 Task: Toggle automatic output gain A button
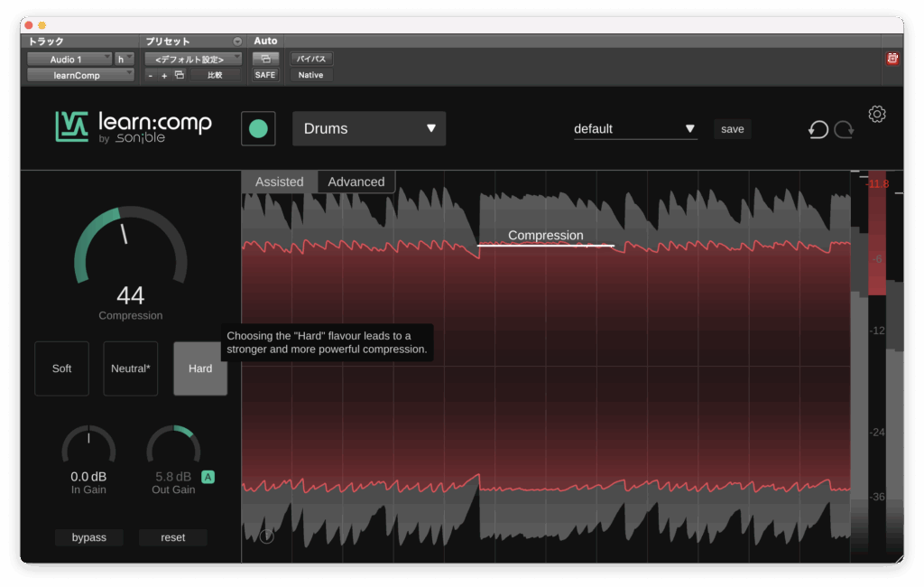[x=208, y=477]
